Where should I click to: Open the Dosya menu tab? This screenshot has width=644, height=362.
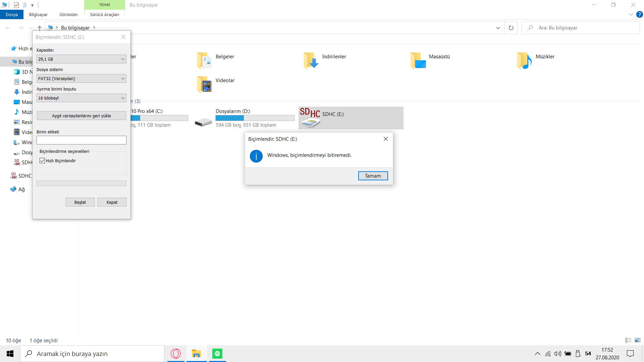tap(12, 14)
